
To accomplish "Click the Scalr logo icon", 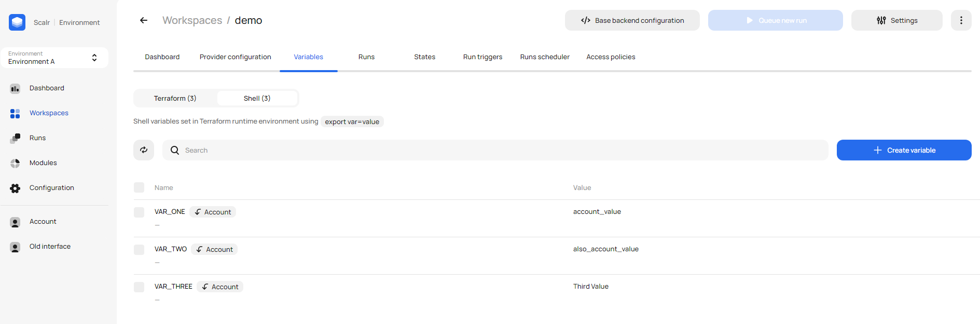I will [x=17, y=22].
